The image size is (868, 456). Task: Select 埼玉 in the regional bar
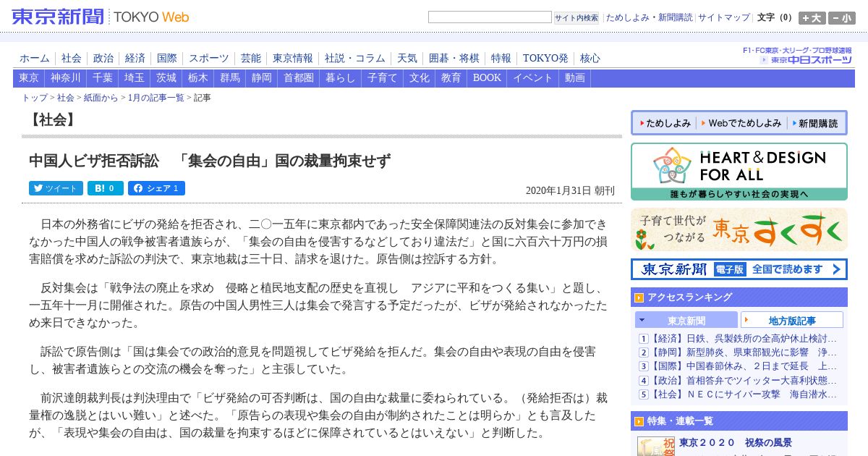tap(135, 78)
